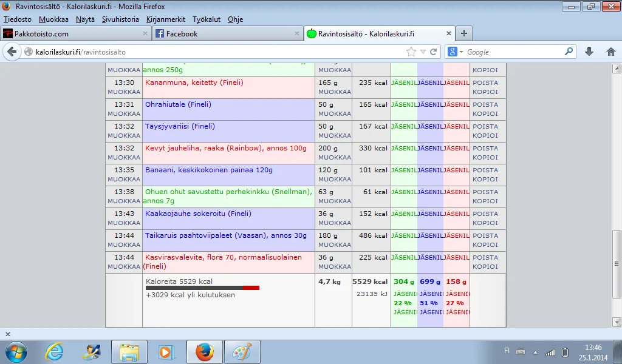Image resolution: width=622 pixels, height=364 pixels.
Task: Open the Downloads arrow icon
Action: (x=589, y=52)
